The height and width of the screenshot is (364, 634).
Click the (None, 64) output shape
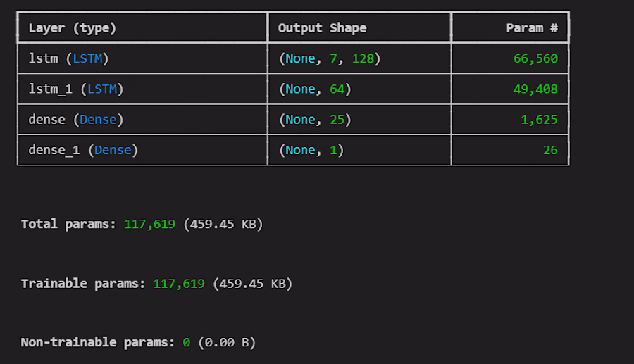[x=315, y=89]
